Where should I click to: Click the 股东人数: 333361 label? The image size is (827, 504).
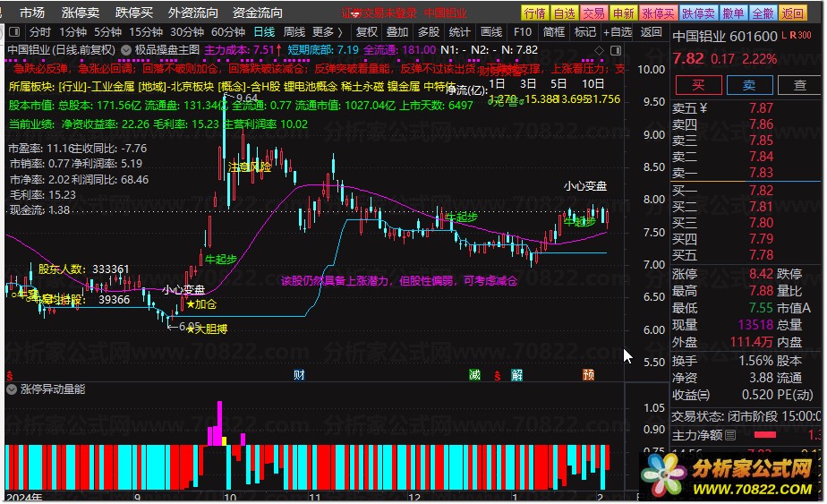pos(83,269)
